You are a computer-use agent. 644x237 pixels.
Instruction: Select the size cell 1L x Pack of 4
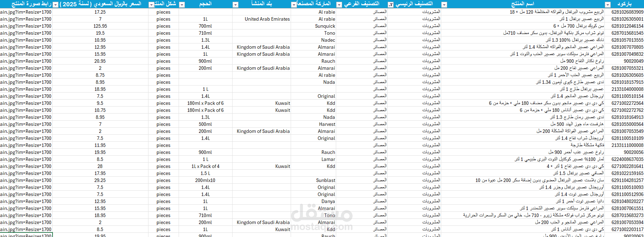[205, 166]
